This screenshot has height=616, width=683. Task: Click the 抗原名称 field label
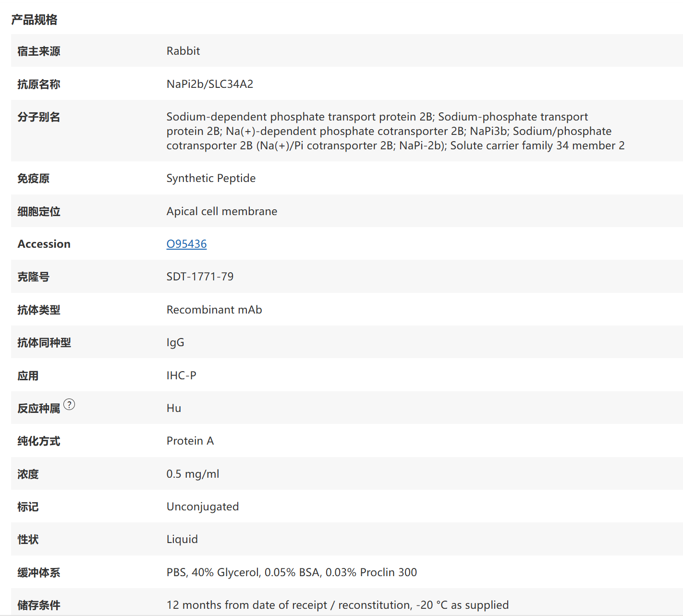[x=38, y=84]
